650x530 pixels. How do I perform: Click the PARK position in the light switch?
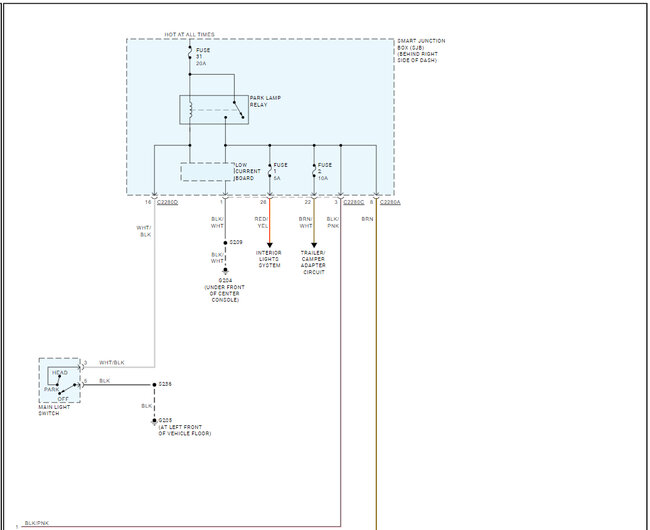click(51, 390)
